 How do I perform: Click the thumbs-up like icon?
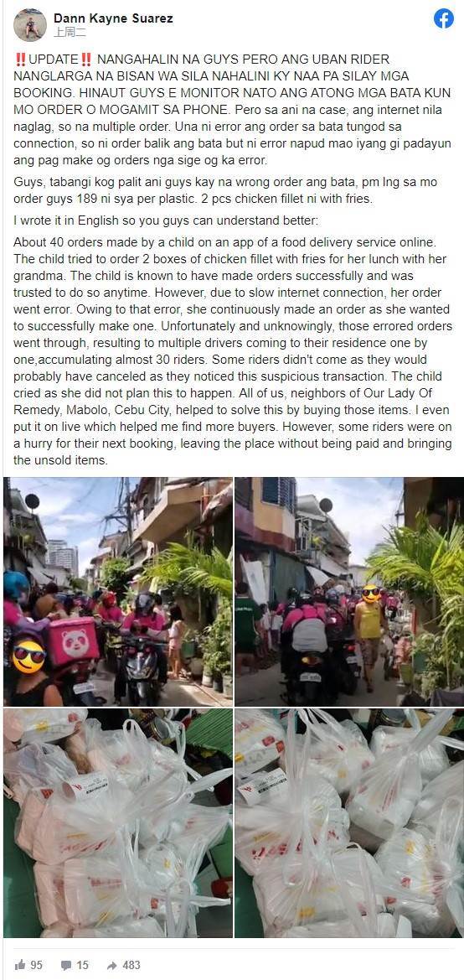tap(18, 965)
